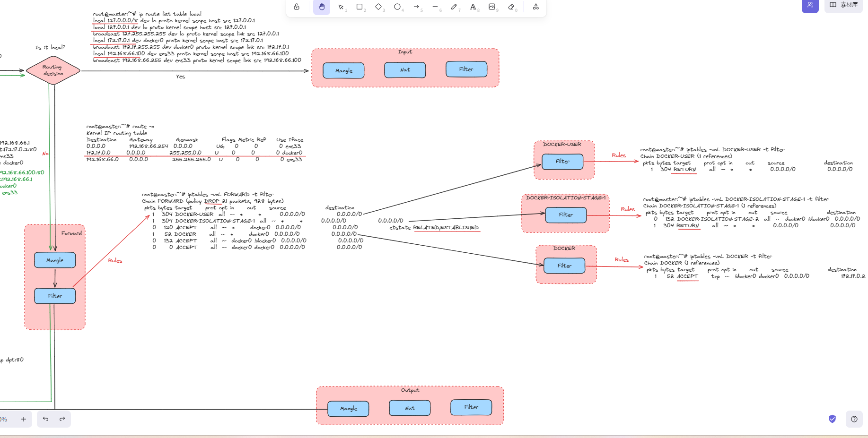Select the Draw pencil tool
Image resolution: width=868 pixels, height=438 pixels.
(x=454, y=7)
